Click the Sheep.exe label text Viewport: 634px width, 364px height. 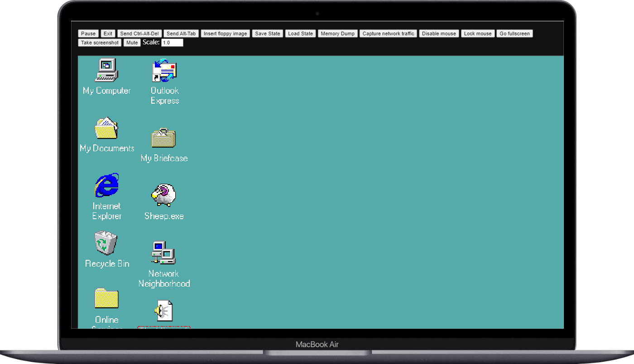(164, 216)
